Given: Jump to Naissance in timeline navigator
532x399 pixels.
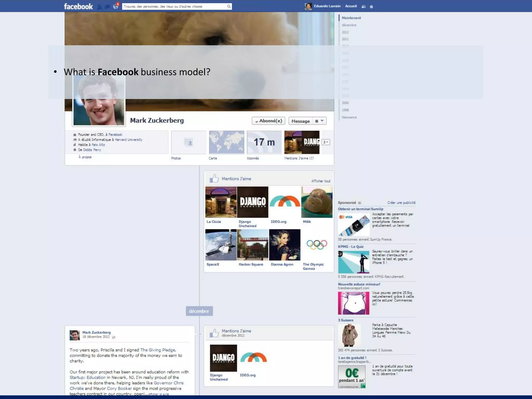Looking at the screenshot, I should (349, 117).
